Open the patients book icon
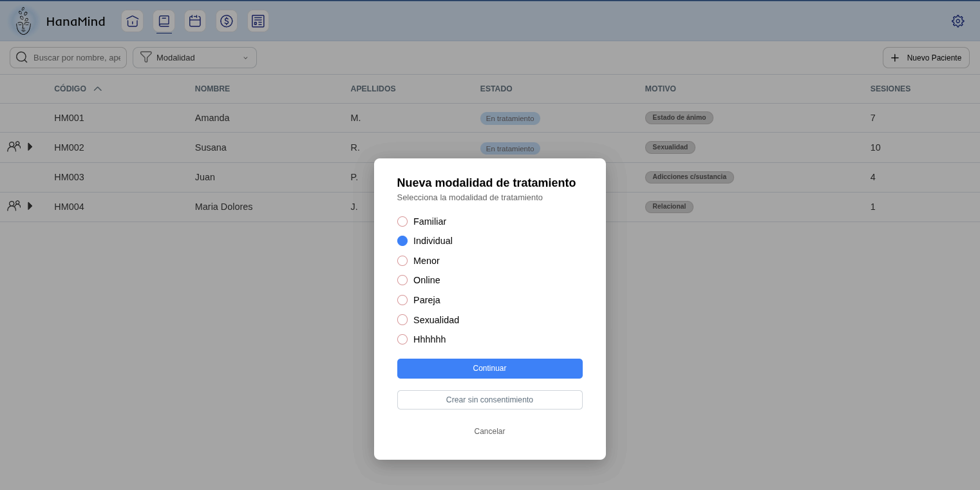 click(x=164, y=21)
